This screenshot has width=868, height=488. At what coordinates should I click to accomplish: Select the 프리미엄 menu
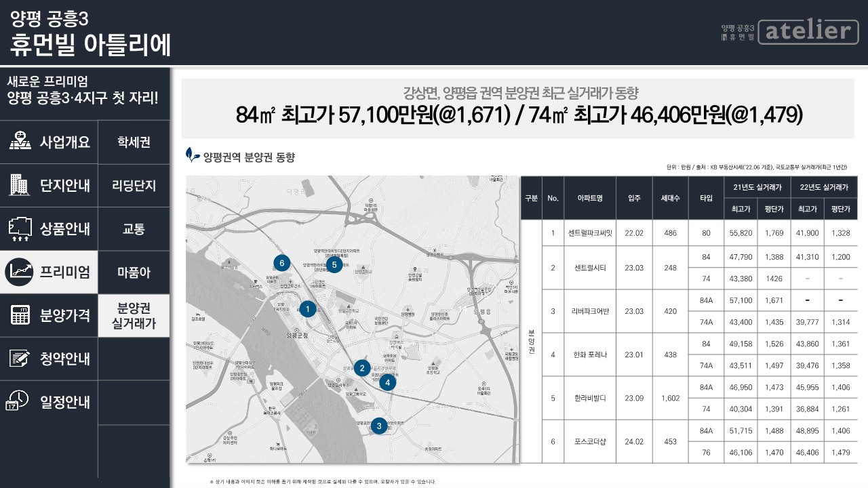click(49, 272)
